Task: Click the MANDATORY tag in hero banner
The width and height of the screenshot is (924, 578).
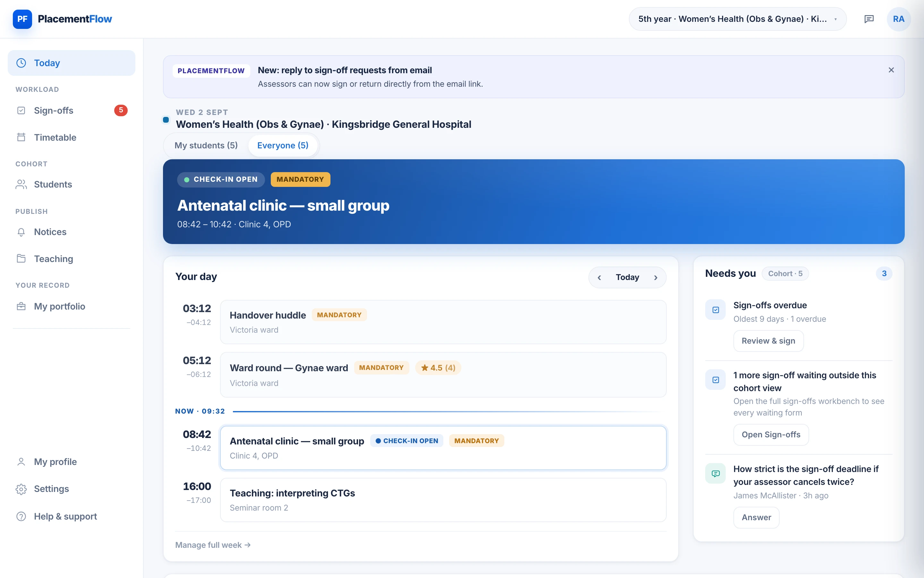Action: click(300, 179)
